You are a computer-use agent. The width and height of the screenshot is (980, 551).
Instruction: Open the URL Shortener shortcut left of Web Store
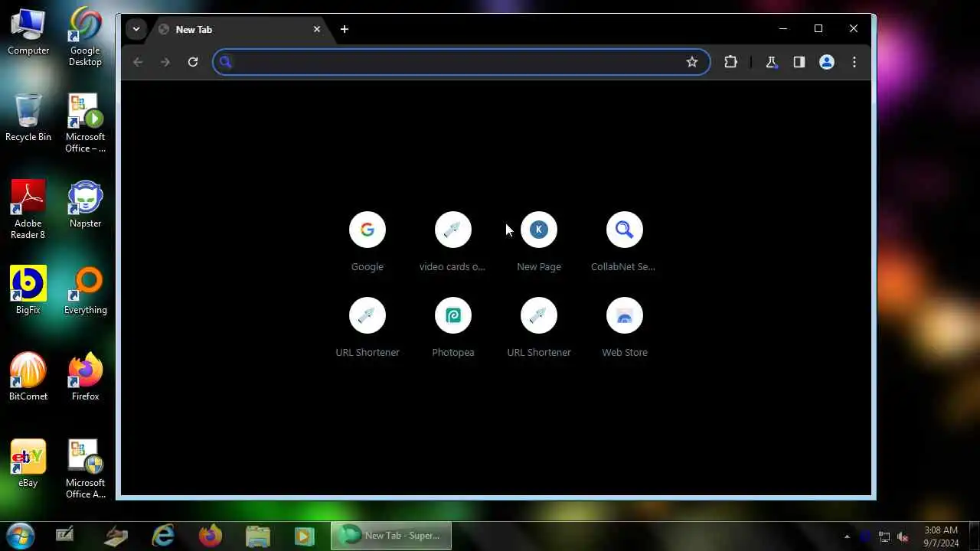[x=539, y=328]
